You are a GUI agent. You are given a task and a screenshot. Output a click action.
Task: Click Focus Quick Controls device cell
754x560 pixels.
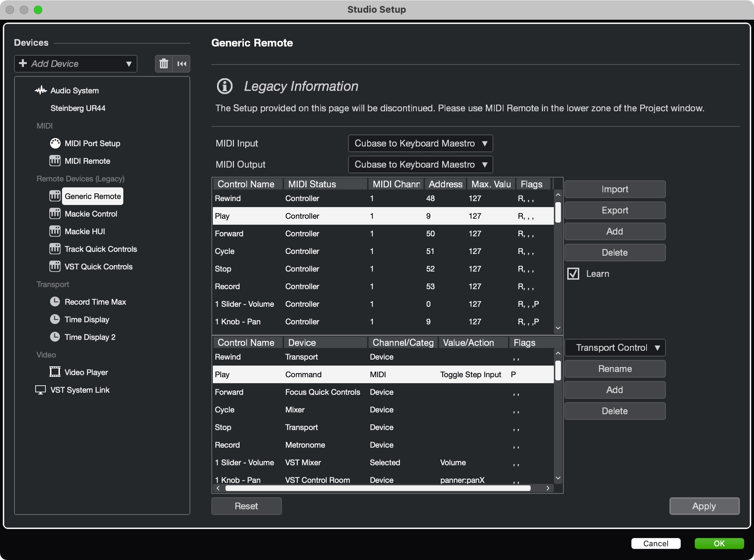[x=322, y=392]
